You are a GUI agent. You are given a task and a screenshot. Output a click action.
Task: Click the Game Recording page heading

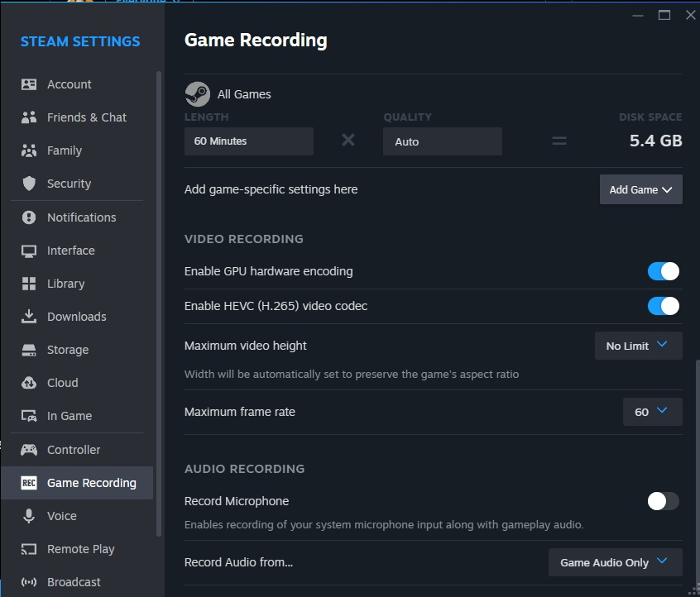(x=256, y=41)
